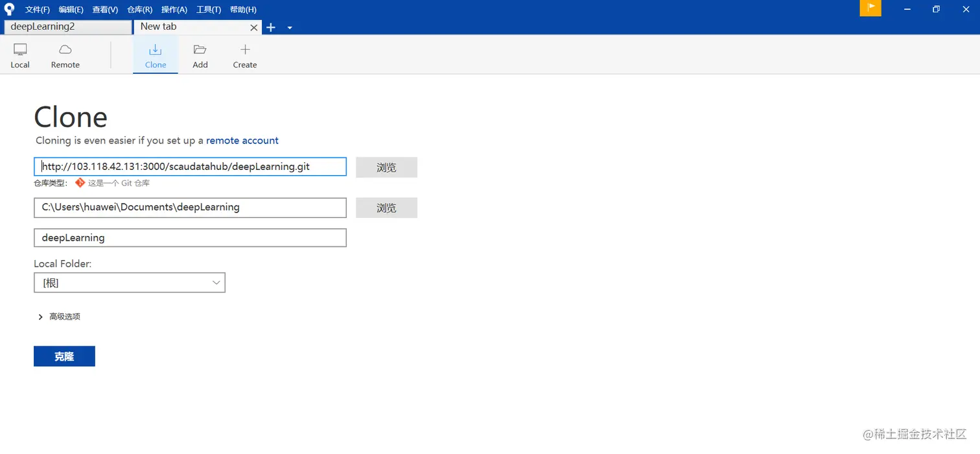The width and height of the screenshot is (980, 454).
Task: Open the 文件(F) menu
Action: pyautogui.click(x=38, y=10)
